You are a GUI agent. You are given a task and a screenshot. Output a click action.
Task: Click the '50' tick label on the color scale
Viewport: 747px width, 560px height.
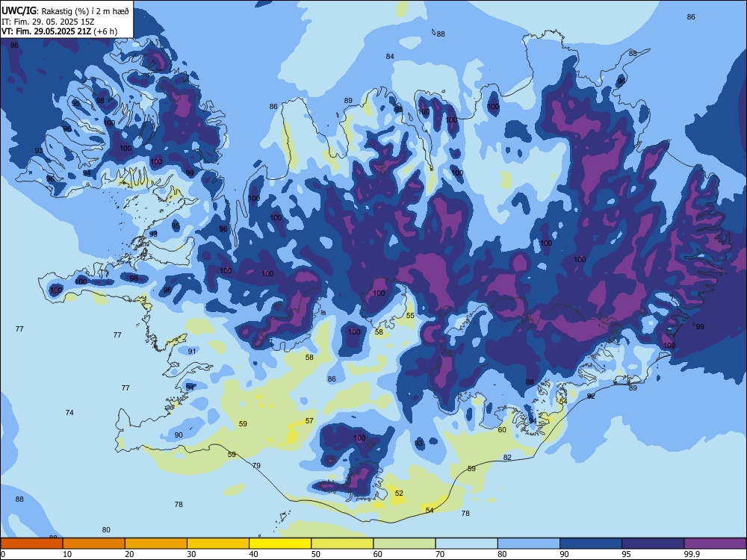click(x=316, y=554)
